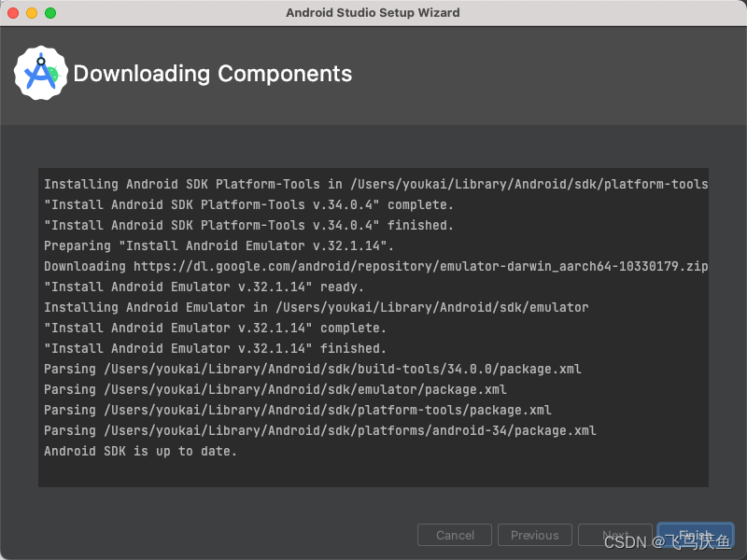Click the 'Installing Android Emulator in' line
The image size is (747, 560).
pyautogui.click(x=317, y=307)
